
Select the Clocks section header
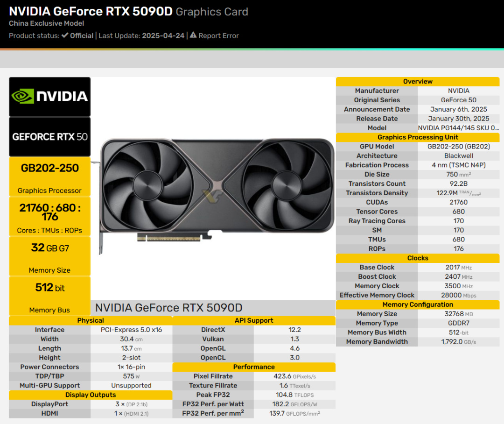(418, 258)
